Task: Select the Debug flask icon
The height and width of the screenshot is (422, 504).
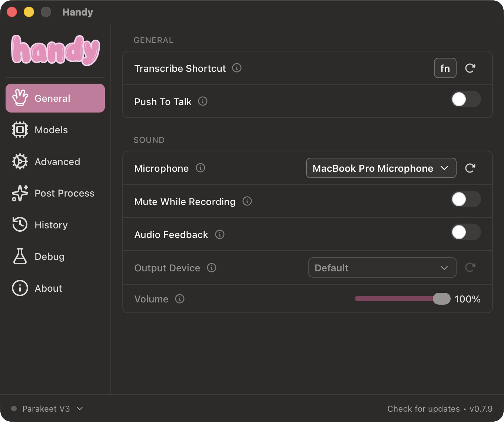Action: (20, 256)
